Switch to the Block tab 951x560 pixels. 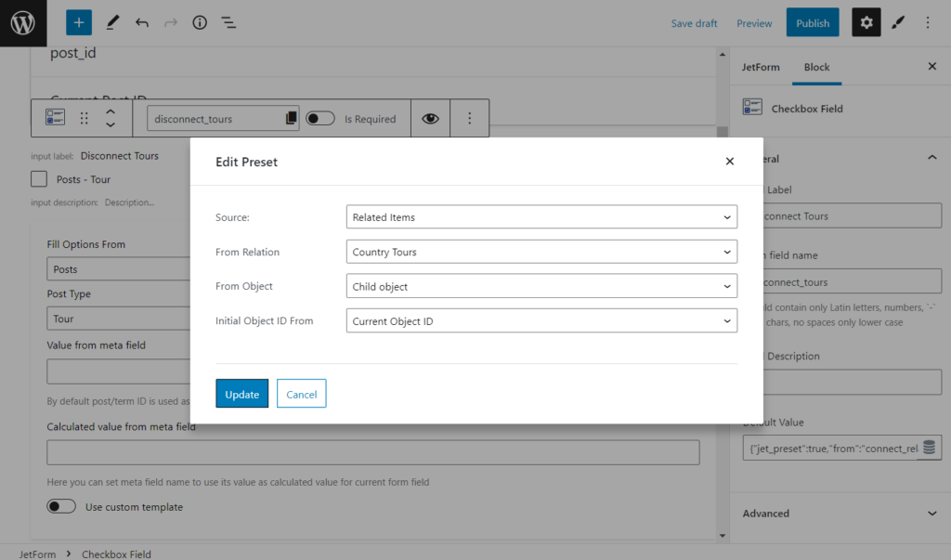coord(817,68)
